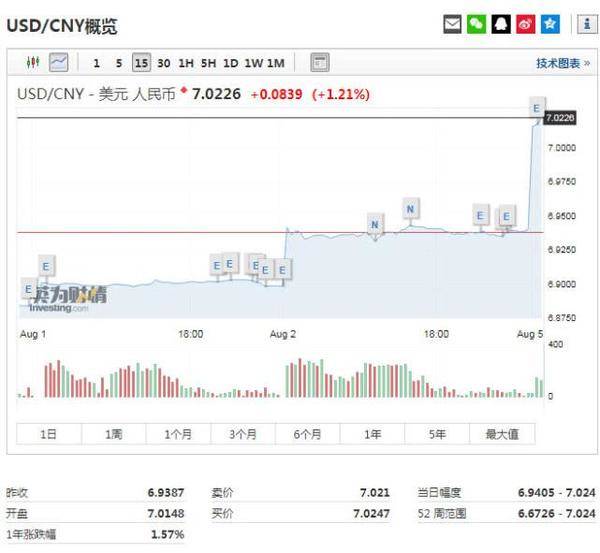This screenshot has width=600, height=553.
Task: Show the 最大值 maximum range
Action: point(502,434)
